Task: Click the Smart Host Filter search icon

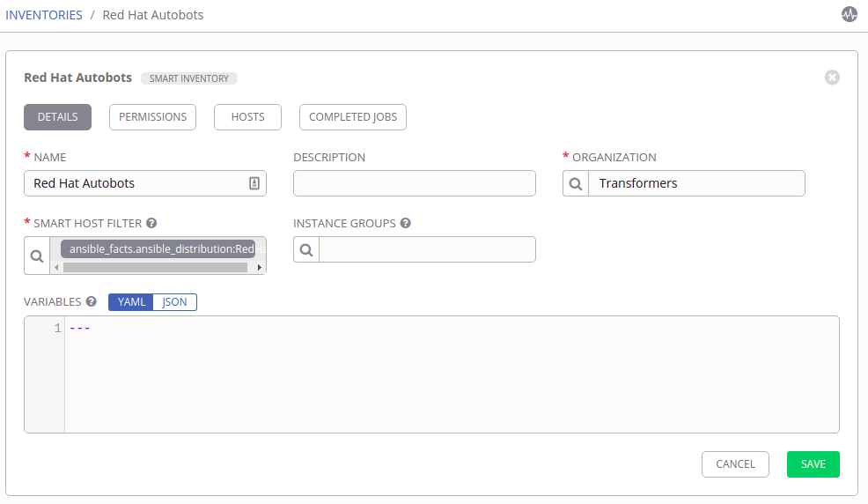Action: (37, 256)
